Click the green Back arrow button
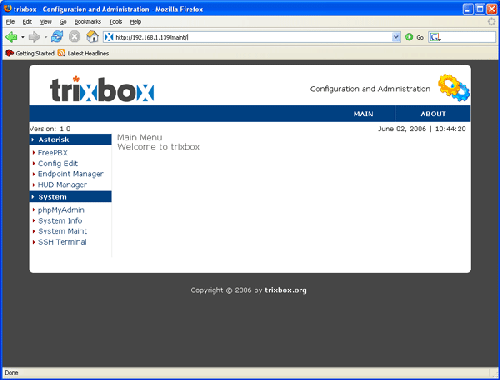The image size is (500, 380). pos(11,37)
